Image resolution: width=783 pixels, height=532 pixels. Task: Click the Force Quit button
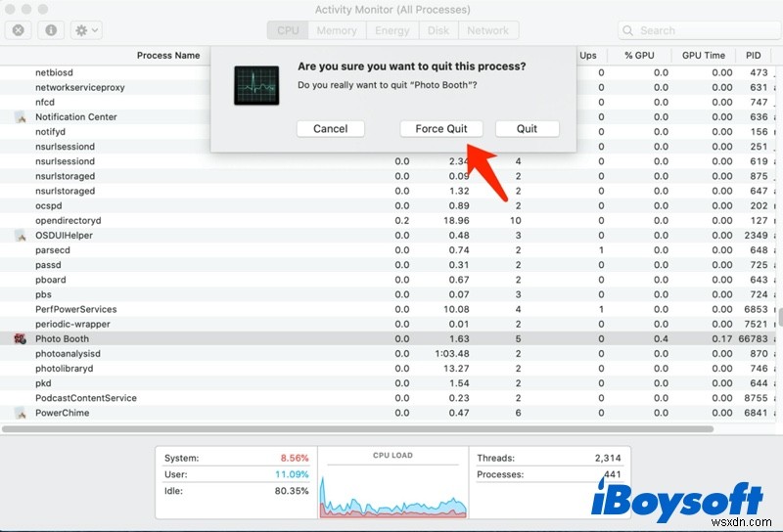click(441, 129)
